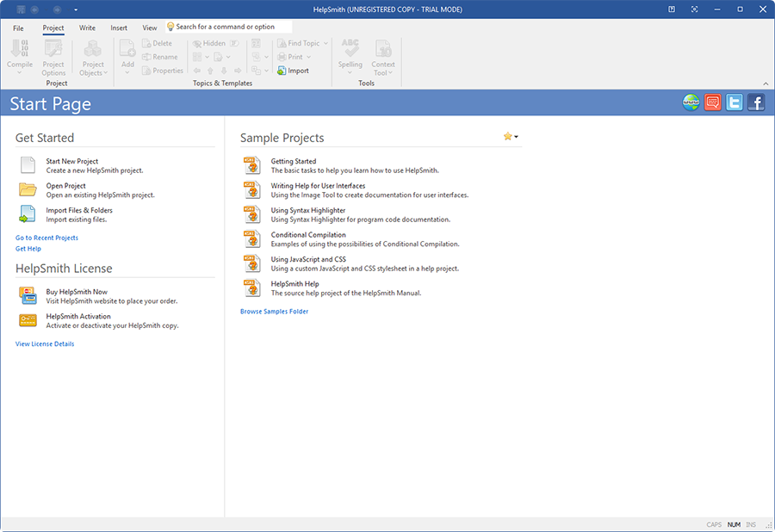The image size is (775, 532).
Task: Open the Customize Quick Access Toolbar arrow
Action: [x=76, y=9]
